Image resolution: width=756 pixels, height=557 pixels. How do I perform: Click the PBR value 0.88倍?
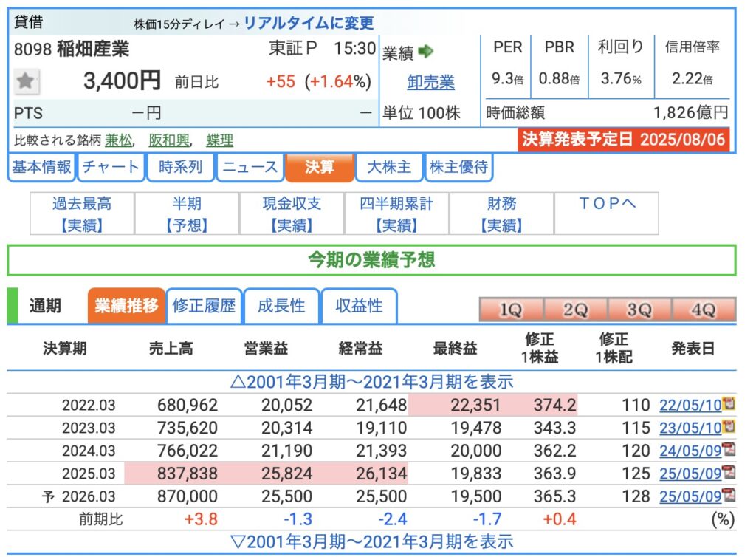tap(560, 78)
